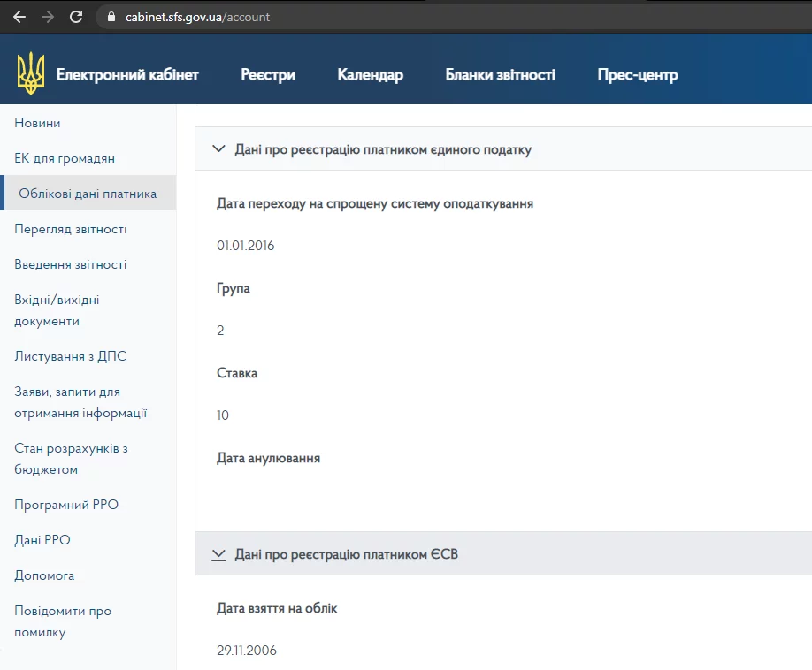Image resolution: width=812 pixels, height=670 pixels.
Task: Reload the page with the refresh icon
Action: pos(76,17)
